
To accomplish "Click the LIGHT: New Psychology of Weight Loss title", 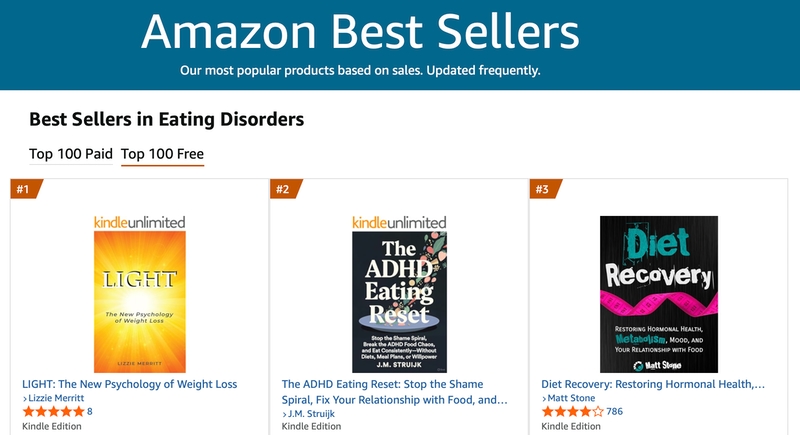I will tap(129, 384).
